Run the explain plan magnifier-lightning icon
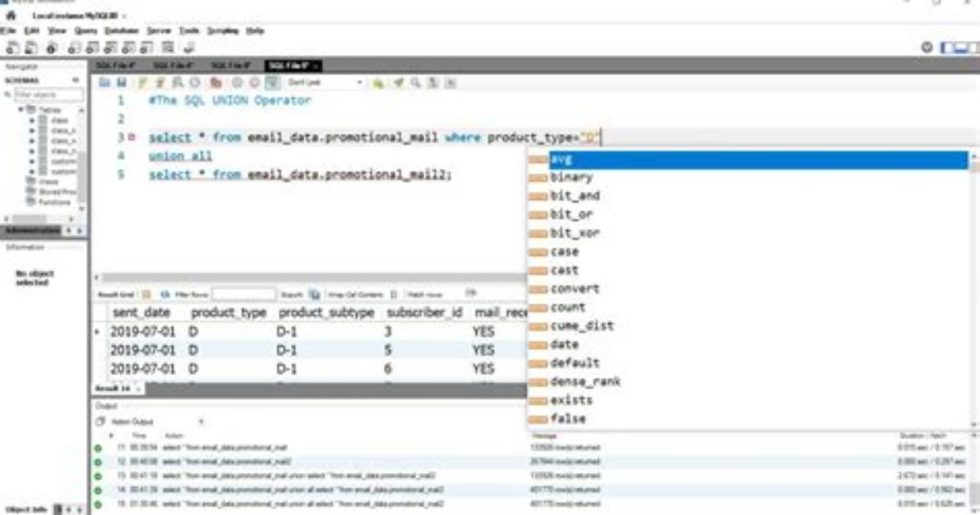The height and width of the screenshot is (515, 980). (178, 83)
